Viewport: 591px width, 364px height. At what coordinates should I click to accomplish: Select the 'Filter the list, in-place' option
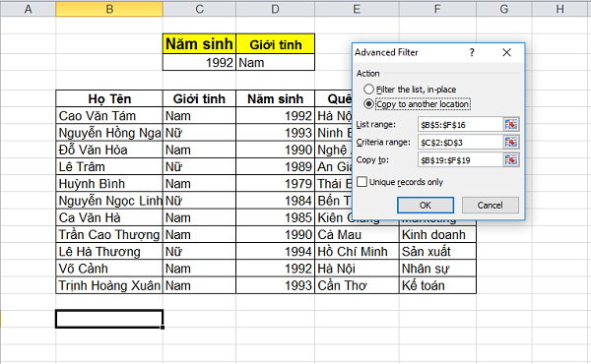(368, 90)
